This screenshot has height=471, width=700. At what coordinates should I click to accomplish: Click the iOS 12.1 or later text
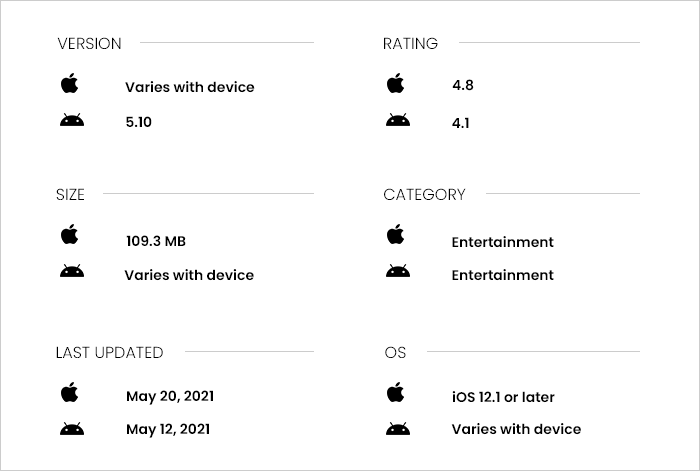503,397
